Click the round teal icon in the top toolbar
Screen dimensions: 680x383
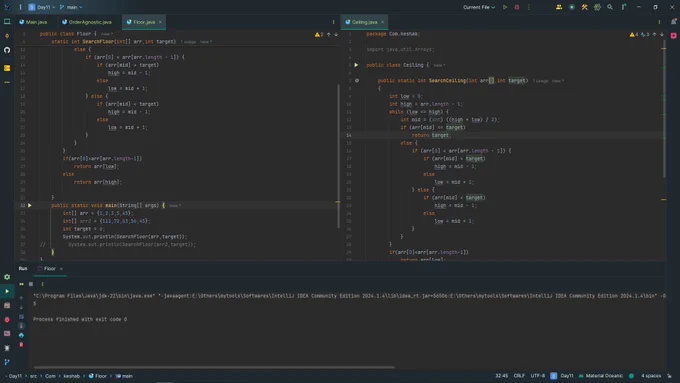point(572,7)
